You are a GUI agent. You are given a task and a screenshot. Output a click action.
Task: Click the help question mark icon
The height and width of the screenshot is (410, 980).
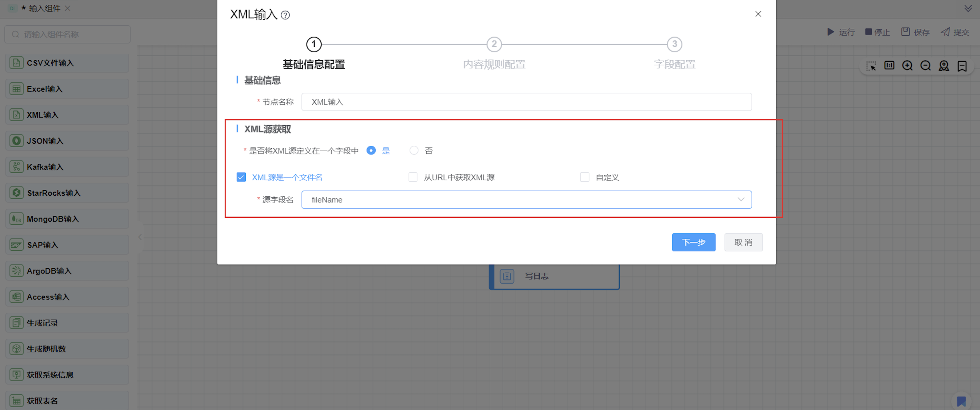tap(285, 15)
